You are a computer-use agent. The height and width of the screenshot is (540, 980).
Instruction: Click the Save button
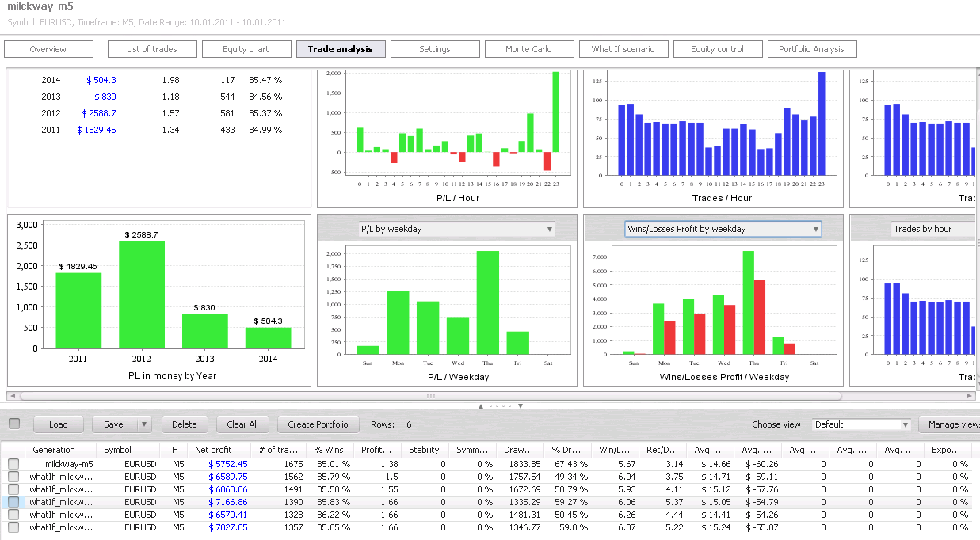113,424
